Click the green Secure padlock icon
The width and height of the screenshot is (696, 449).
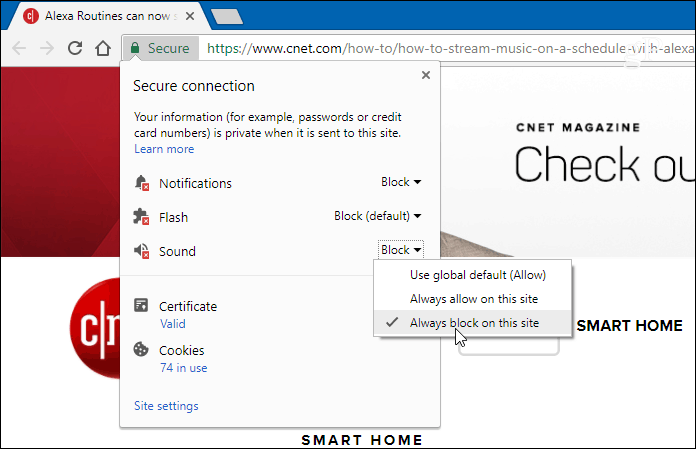[135, 48]
